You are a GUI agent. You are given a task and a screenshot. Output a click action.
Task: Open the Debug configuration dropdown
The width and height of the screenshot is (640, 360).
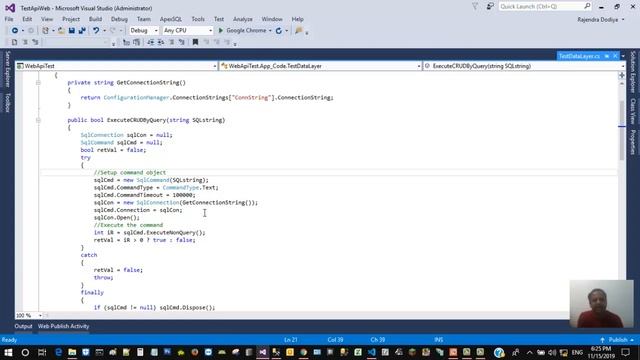pyautogui.click(x=144, y=31)
